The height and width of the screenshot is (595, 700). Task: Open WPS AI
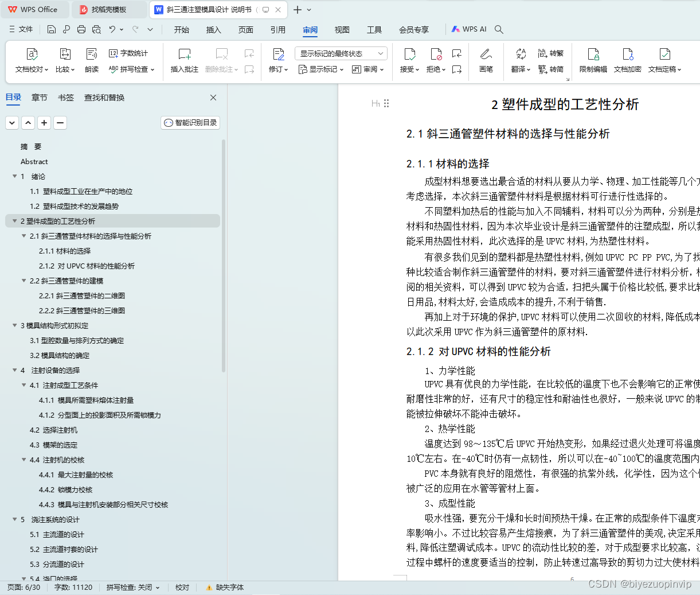coord(469,29)
